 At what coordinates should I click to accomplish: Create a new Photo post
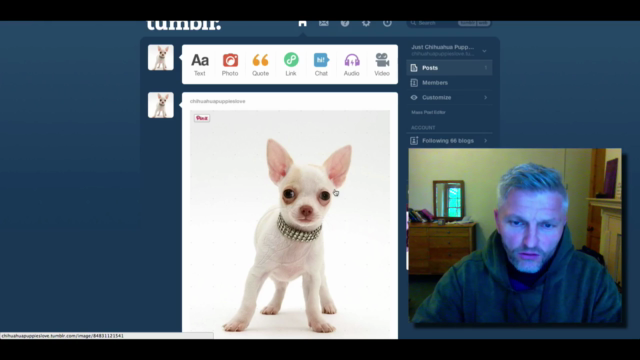[x=230, y=64]
